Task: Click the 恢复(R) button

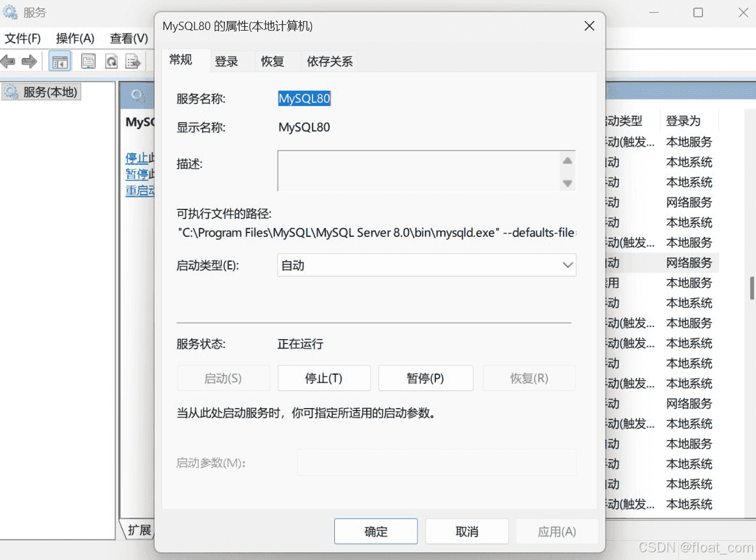Action: (x=529, y=378)
